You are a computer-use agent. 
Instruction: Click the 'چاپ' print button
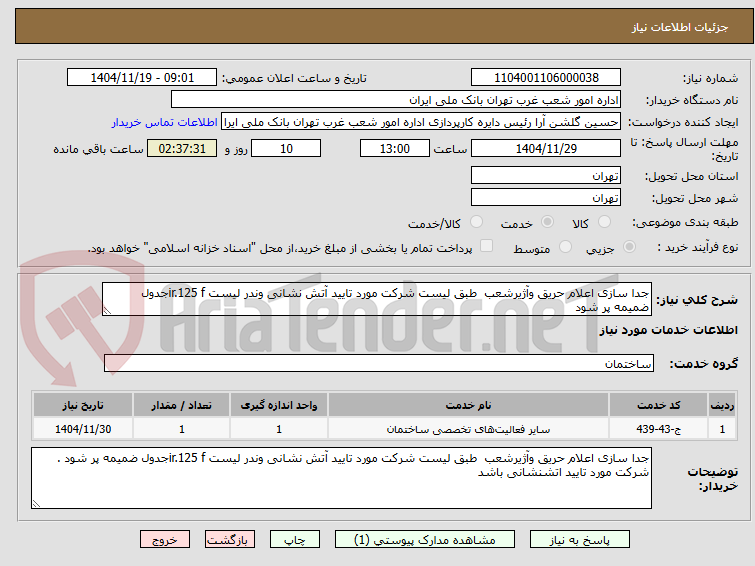[295, 540]
